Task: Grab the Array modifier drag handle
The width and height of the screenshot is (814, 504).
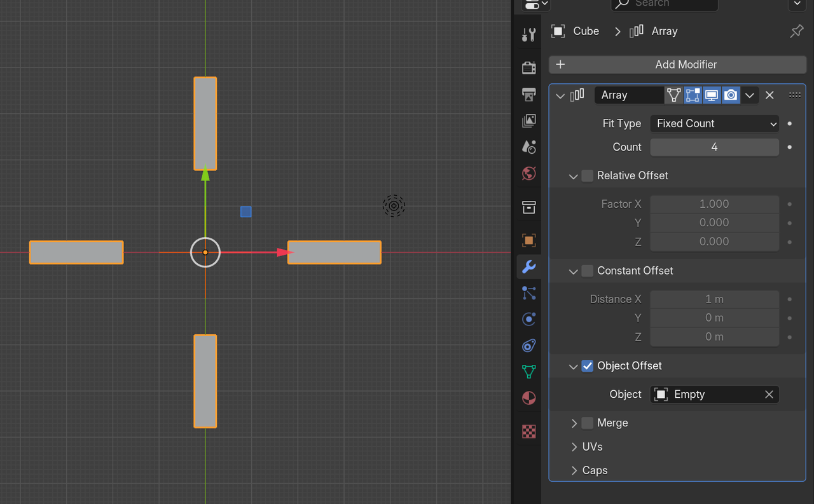Action: 794,95
